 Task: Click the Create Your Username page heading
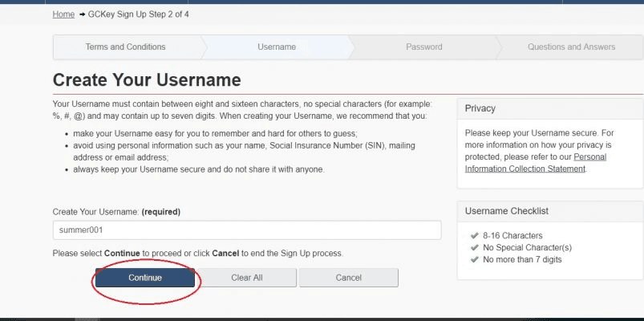[x=147, y=80]
